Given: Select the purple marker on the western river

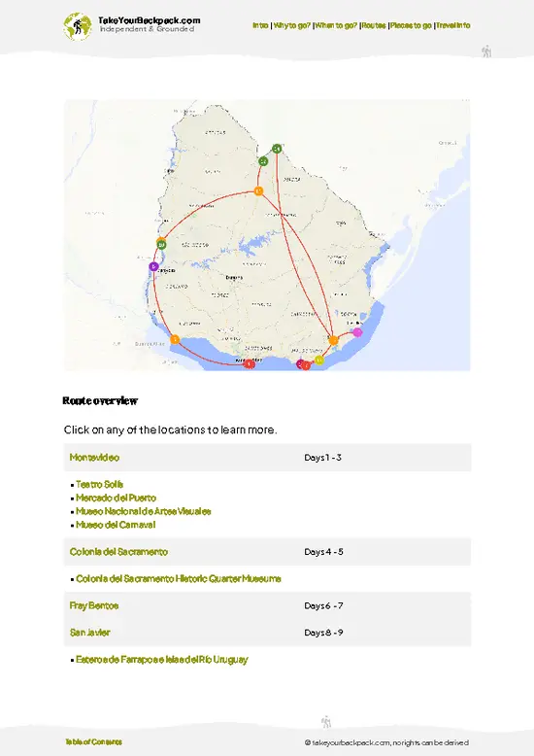Looking at the screenshot, I should (153, 266).
